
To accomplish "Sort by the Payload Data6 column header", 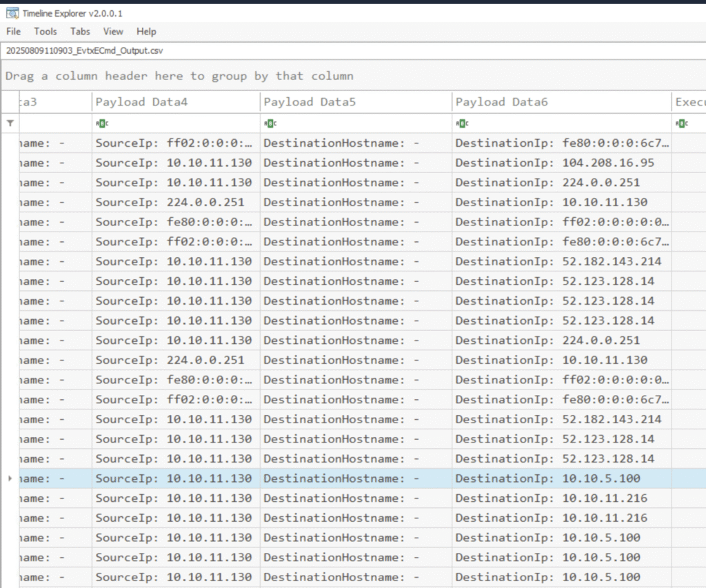I will tap(501, 102).
